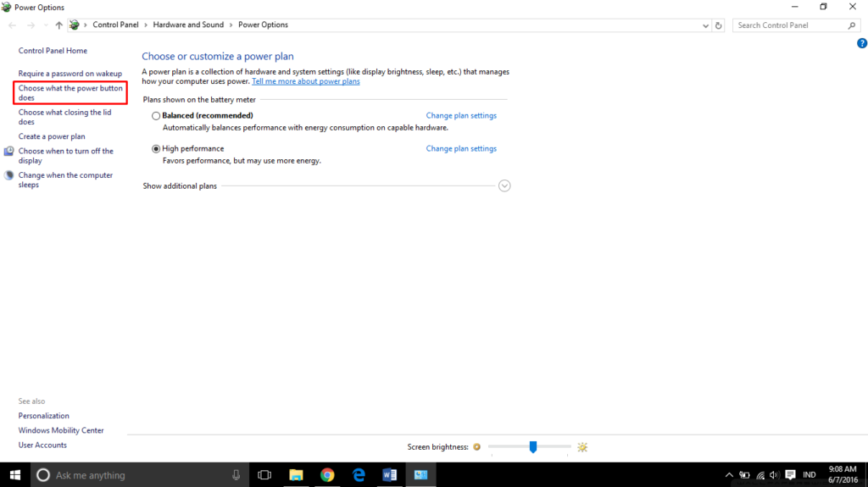Viewport: 868px width, 487px height.
Task: Click the display monitor icon in sidebar
Action: 8,151
